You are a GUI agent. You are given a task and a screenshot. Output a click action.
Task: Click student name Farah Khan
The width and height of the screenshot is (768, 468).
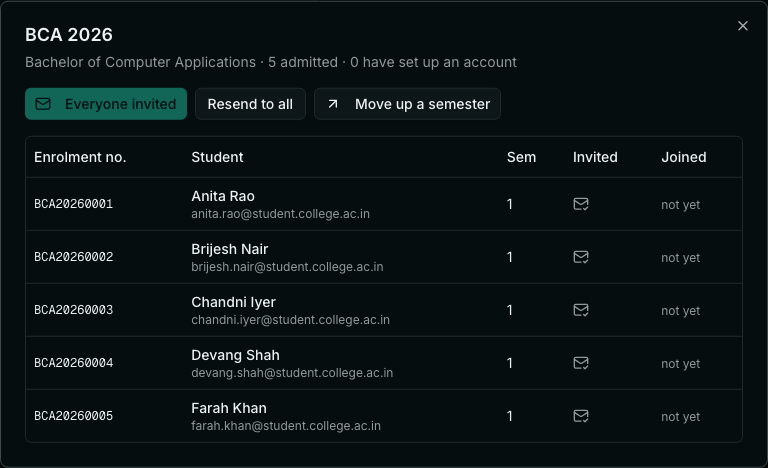coord(229,408)
